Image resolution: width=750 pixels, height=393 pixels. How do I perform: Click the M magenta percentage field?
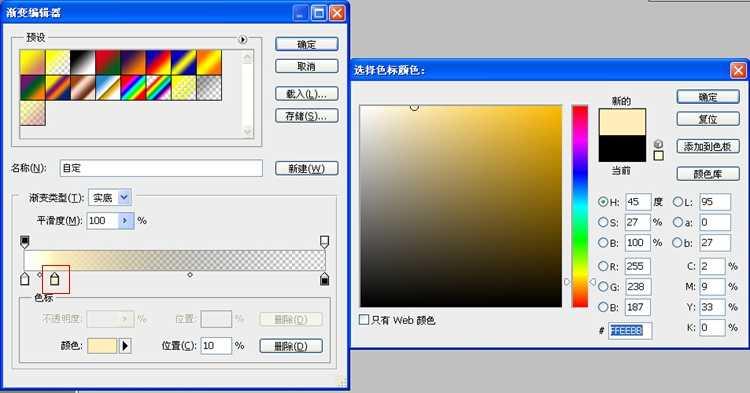(712, 287)
